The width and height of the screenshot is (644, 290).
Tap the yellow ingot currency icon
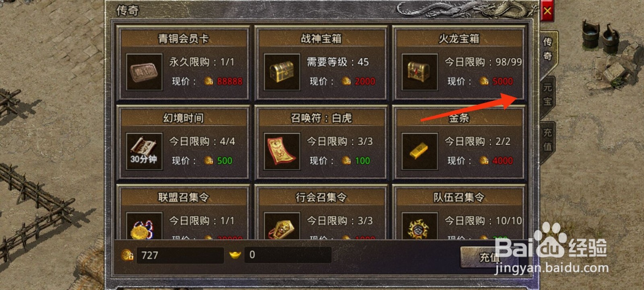[235, 255]
